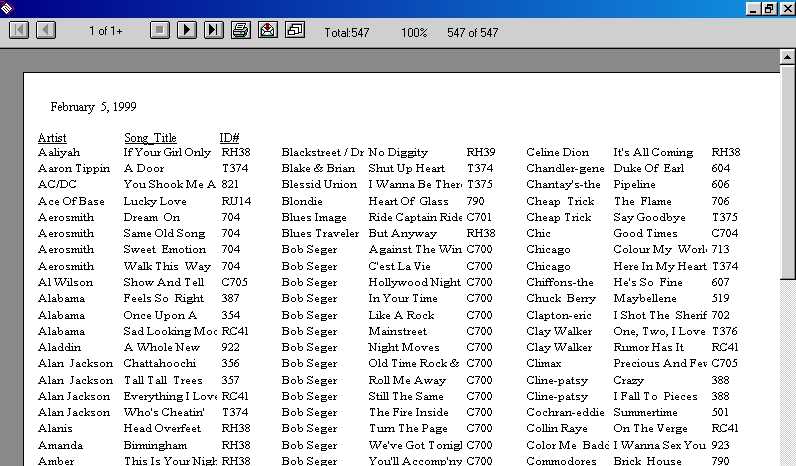Open the application icon system menu
This screenshot has height=466, width=796.
click(8, 8)
